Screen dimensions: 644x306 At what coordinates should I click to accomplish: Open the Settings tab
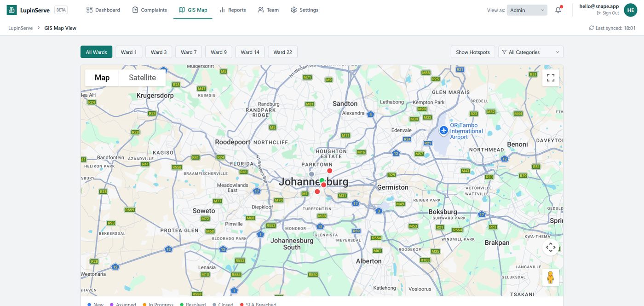[304, 10]
